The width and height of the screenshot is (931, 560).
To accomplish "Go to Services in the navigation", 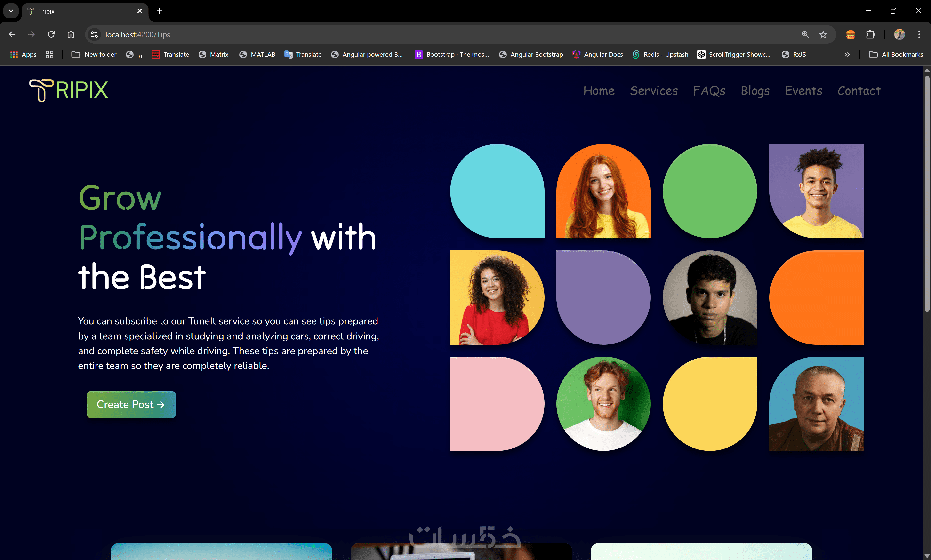I will point(654,91).
